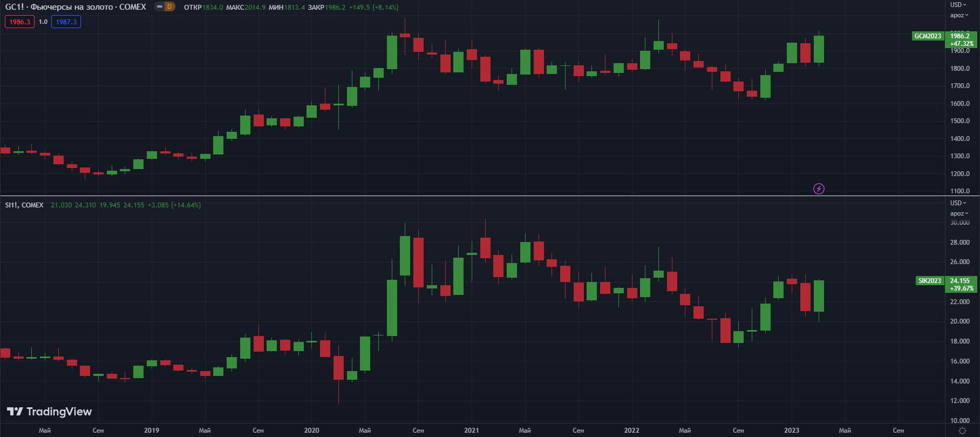Open USD currency dropdown in gold pane
980x437 pixels.
point(958,5)
